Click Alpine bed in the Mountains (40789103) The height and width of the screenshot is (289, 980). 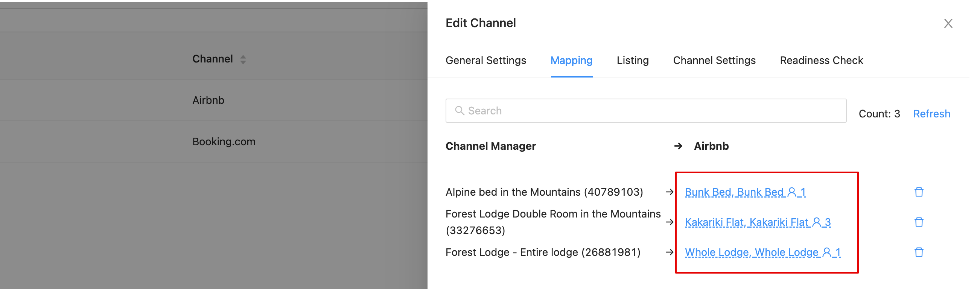click(545, 192)
